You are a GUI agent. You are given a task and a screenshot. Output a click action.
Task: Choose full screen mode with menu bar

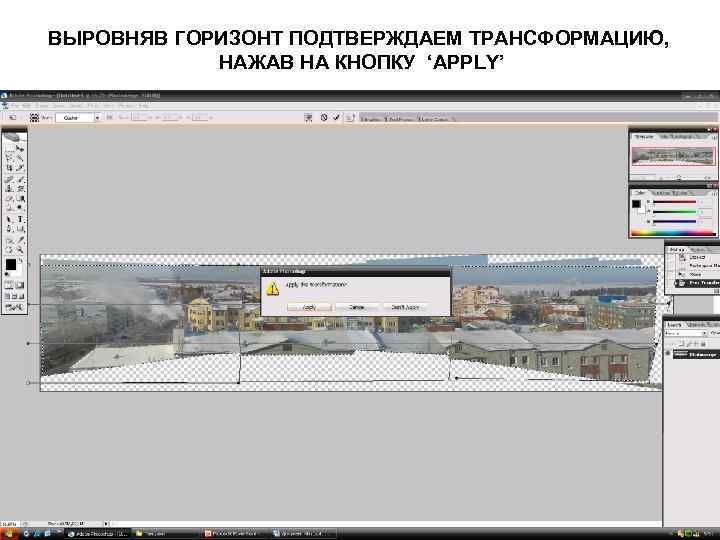pyautogui.click(x=14, y=297)
